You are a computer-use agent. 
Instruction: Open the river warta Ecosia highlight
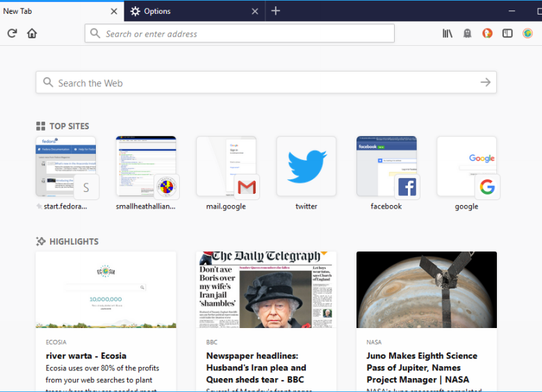tap(106, 320)
